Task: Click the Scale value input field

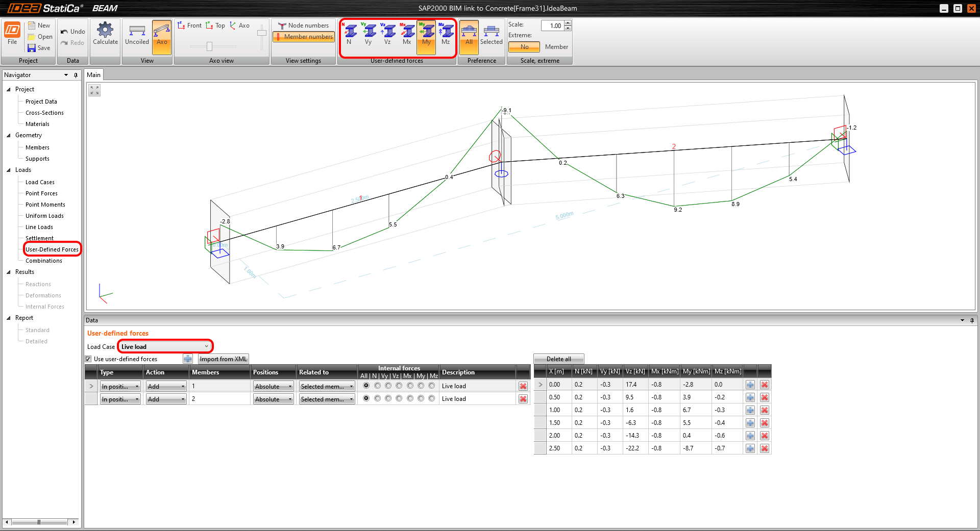Action: pos(553,26)
